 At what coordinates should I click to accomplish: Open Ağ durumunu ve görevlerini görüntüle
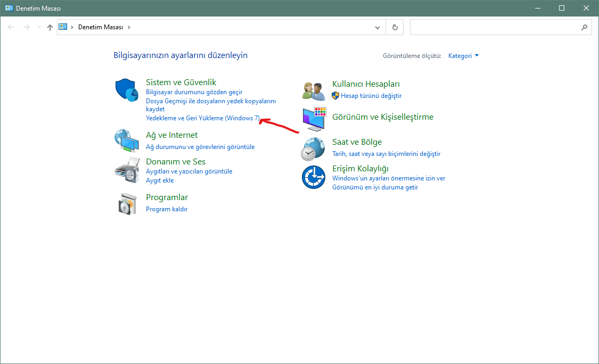(x=200, y=147)
